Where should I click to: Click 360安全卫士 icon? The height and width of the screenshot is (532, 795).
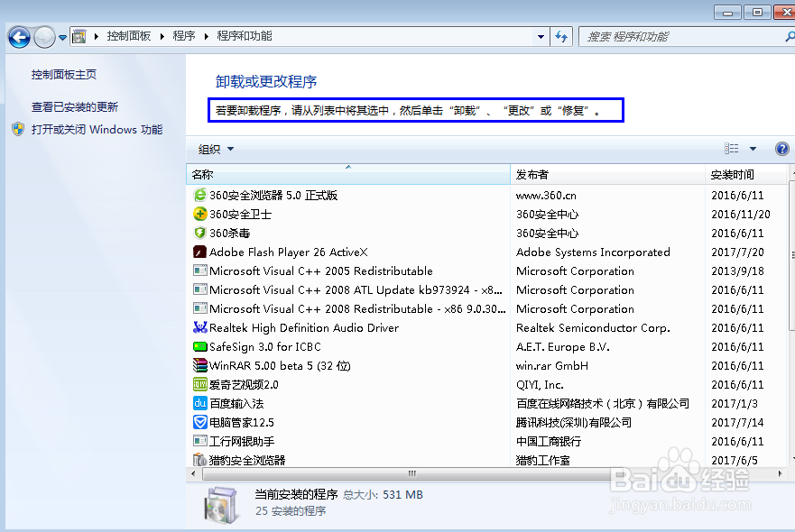199,214
